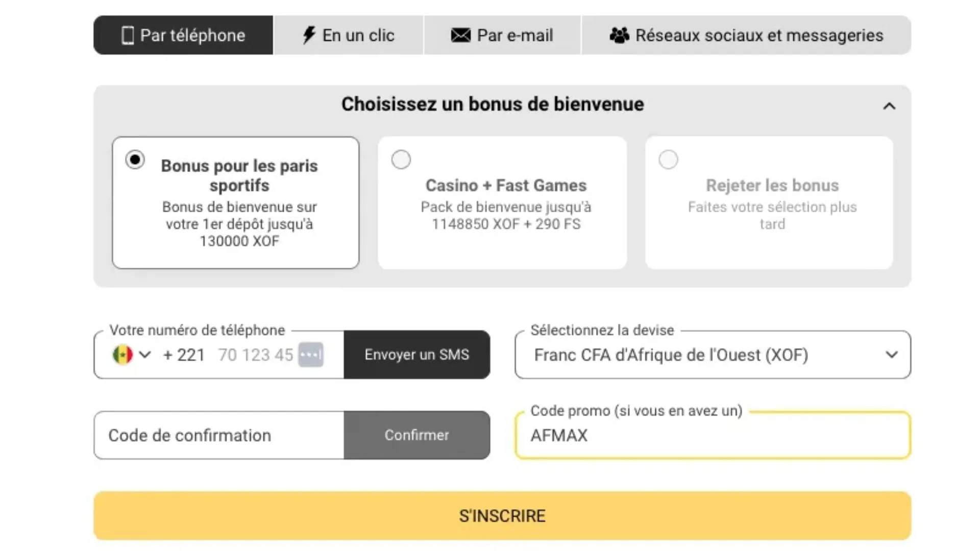This screenshot has height=551, width=980.
Task: Click the envelope icon next to Par e-mail
Action: pos(461,35)
